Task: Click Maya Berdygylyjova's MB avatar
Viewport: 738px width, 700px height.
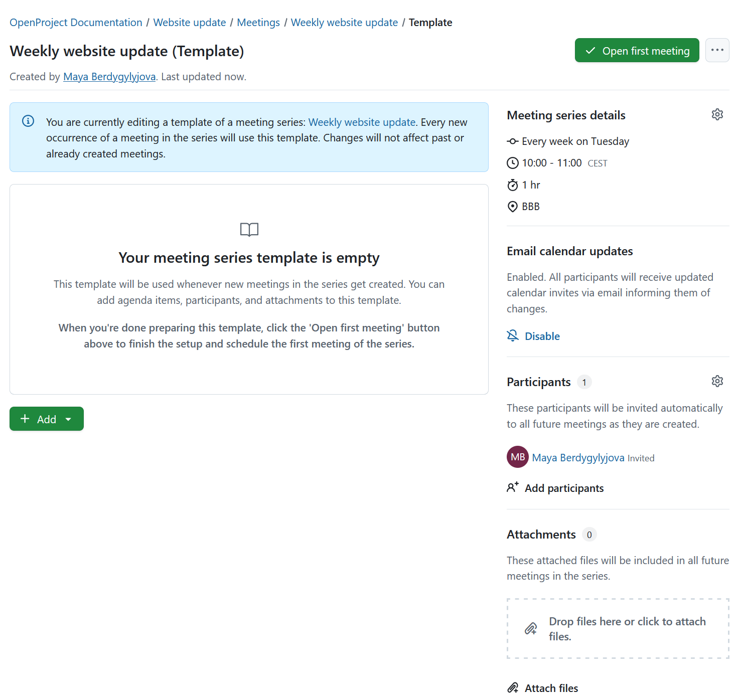Action: (517, 457)
